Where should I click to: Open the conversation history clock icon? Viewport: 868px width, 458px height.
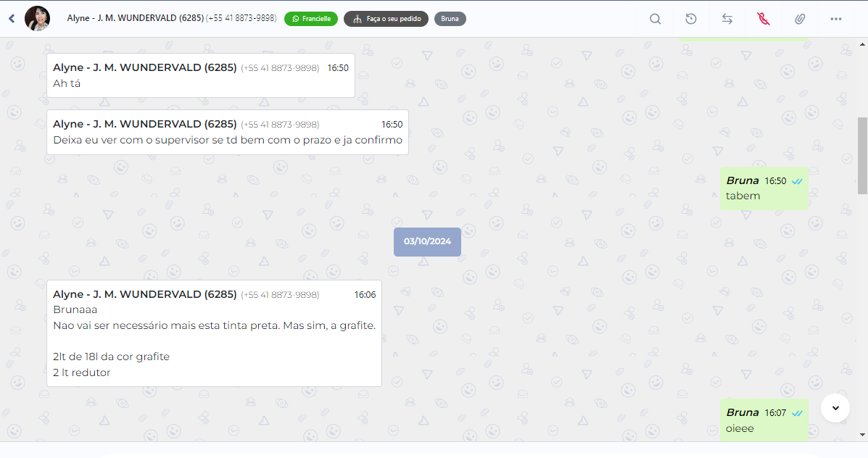(691, 19)
